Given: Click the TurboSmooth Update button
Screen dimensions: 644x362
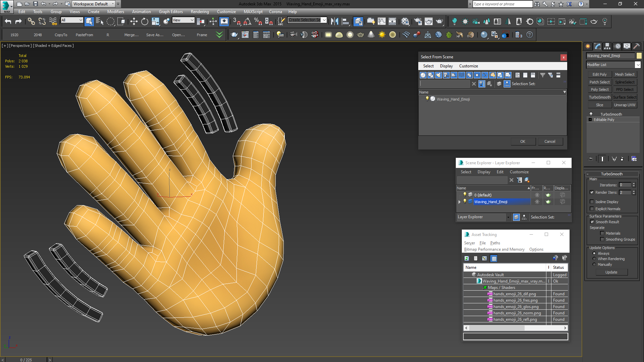Looking at the screenshot, I should 611,272.
